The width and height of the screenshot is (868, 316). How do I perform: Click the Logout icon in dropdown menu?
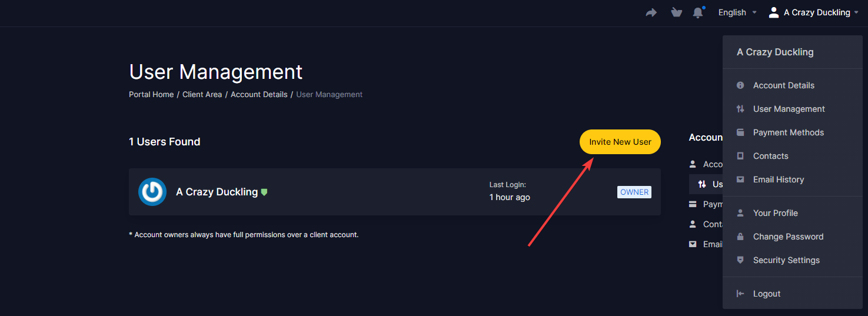tap(740, 294)
